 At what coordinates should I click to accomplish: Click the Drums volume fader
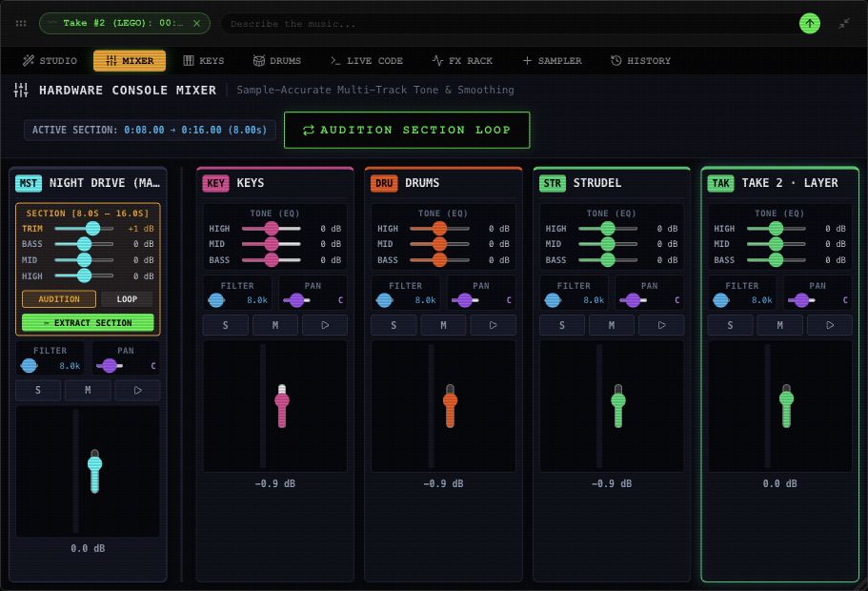point(450,406)
